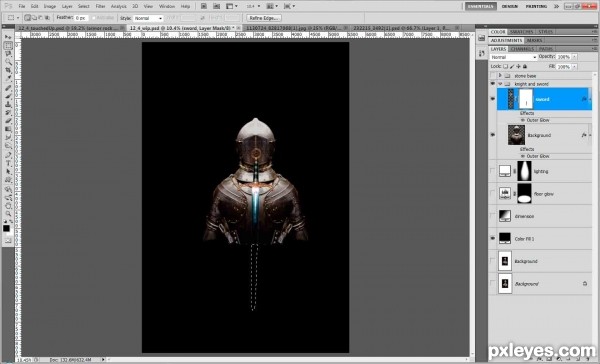This screenshot has height=364, width=600.
Task: Select the Brush tool
Action: click(8, 96)
